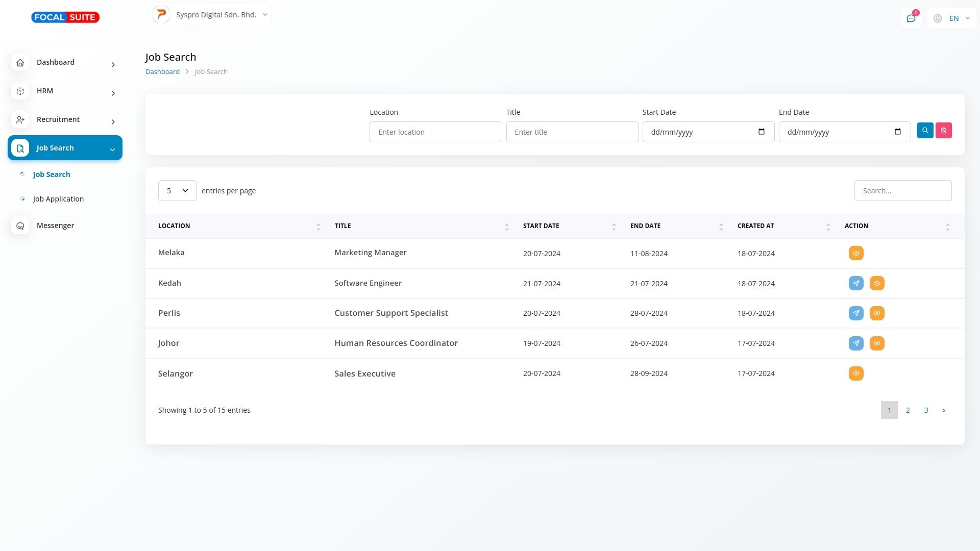Viewport: 980px width, 551px height.
Task: Go to page 2 of results
Action: pos(908,410)
